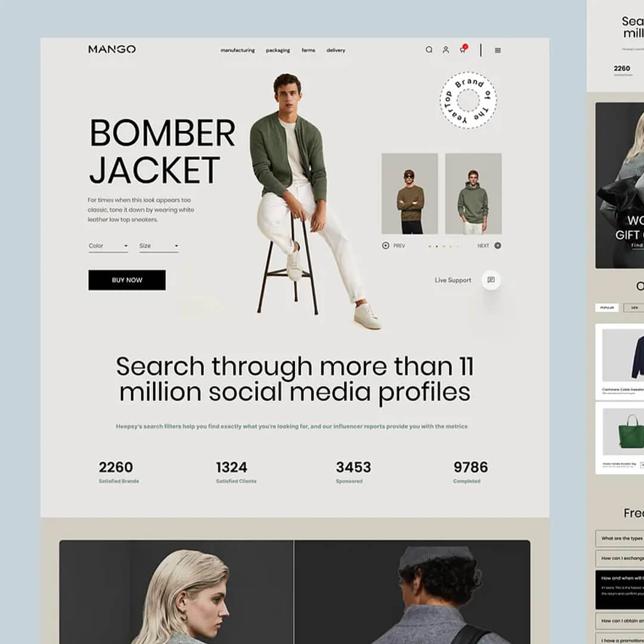The image size is (644, 644).
Task: Expand the Color dropdown
Action: pos(108,246)
